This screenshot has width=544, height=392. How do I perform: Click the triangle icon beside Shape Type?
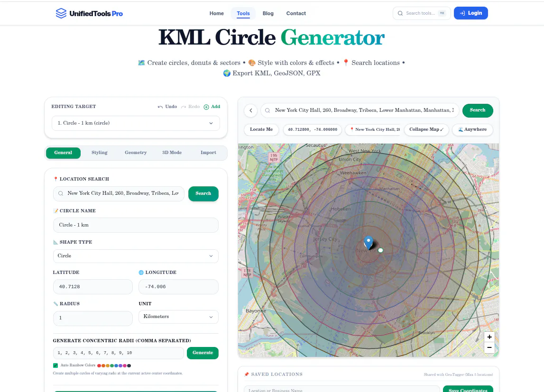tap(55, 242)
